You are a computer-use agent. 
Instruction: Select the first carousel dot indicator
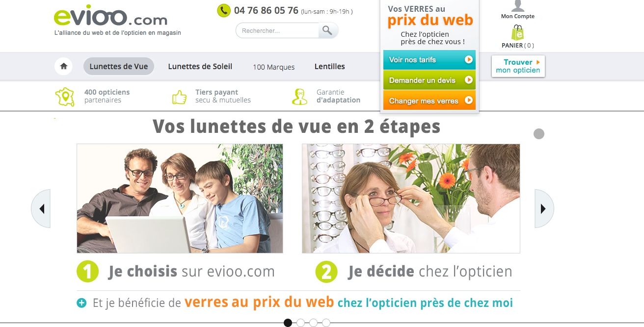(x=288, y=323)
